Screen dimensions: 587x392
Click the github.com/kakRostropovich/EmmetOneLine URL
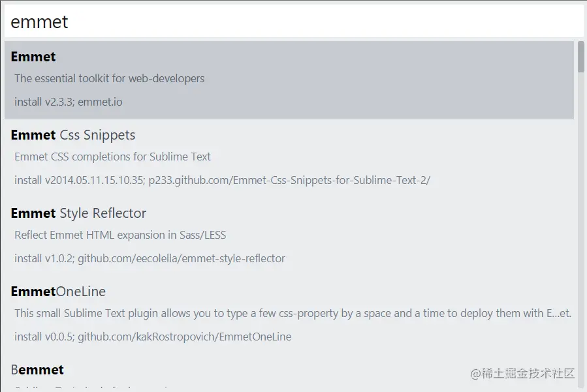tap(185, 337)
